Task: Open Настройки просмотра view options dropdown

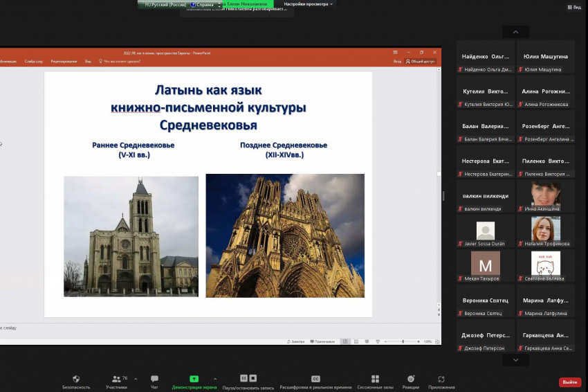Action: [x=308, y=4]
